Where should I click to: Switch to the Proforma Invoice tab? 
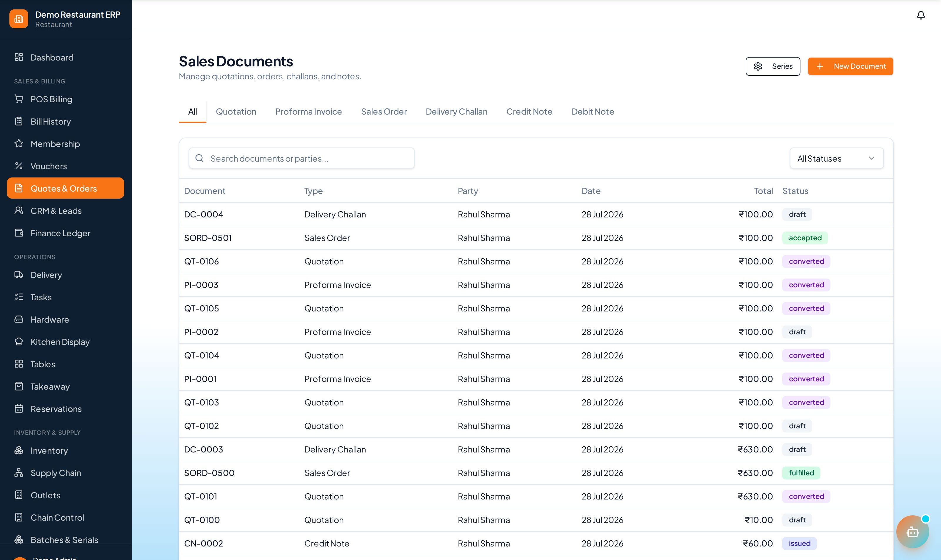pos(308,112)
